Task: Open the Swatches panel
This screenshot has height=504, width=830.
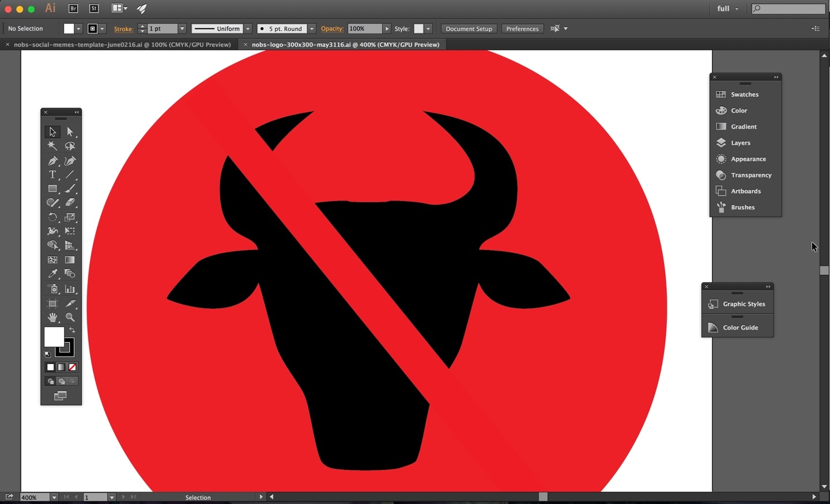Action: click(744, 94)
